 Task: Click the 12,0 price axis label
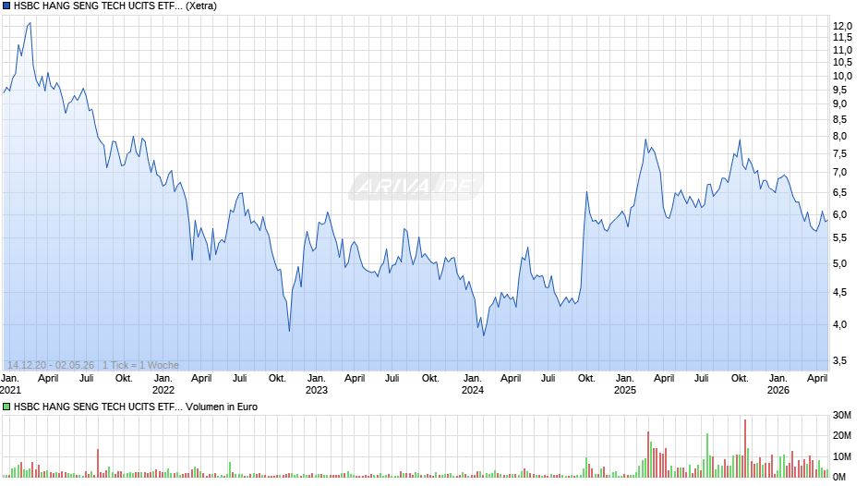842,26
